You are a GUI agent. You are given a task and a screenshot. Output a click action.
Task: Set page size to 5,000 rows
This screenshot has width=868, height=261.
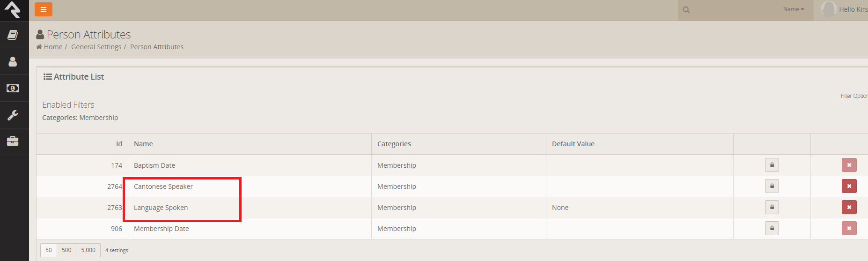click(88, 250)
